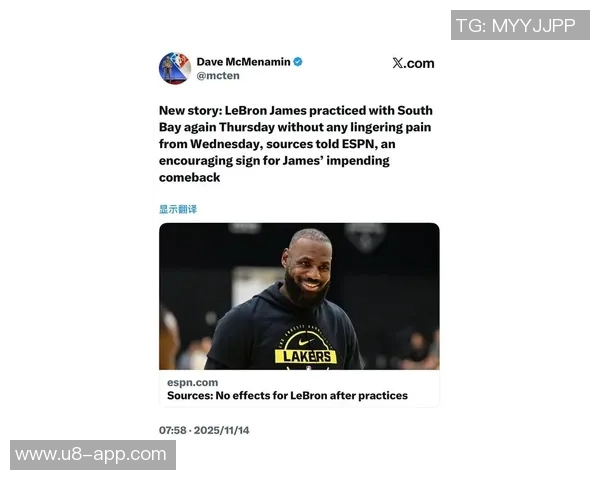Click the X logo beside .com
This screenshot has height=480, width=600.
tap(398, 63)
